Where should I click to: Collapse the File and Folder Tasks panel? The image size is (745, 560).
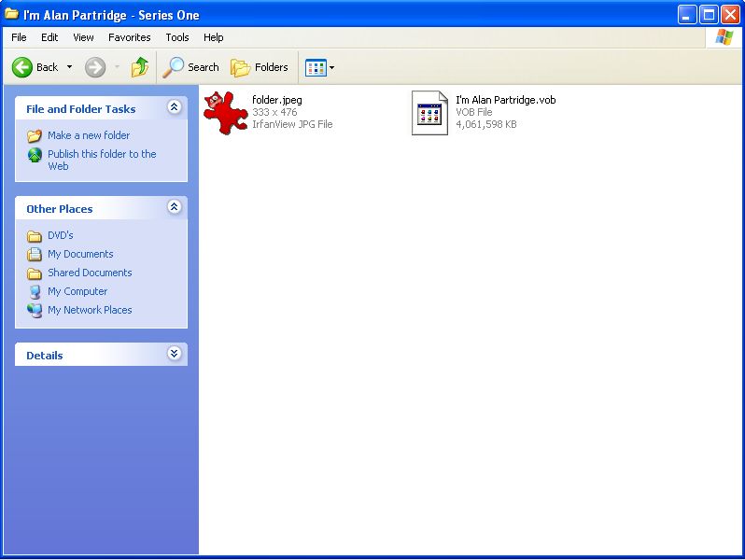point(175,107)
